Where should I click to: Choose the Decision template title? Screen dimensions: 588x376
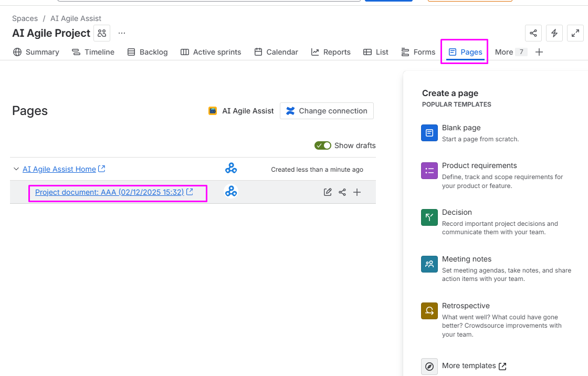(x=457, y=212)
